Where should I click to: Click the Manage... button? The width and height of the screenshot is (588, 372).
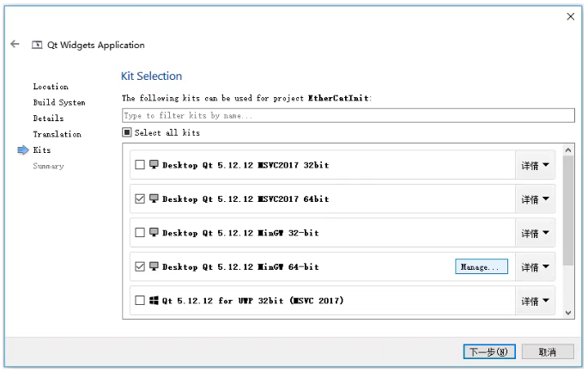coord(482,266)
